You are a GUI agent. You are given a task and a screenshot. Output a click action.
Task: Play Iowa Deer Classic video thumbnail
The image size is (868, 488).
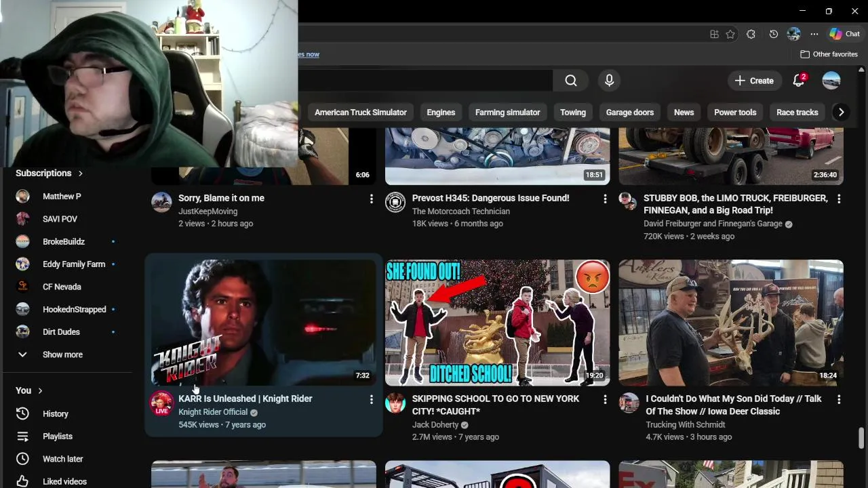(731, 323)
